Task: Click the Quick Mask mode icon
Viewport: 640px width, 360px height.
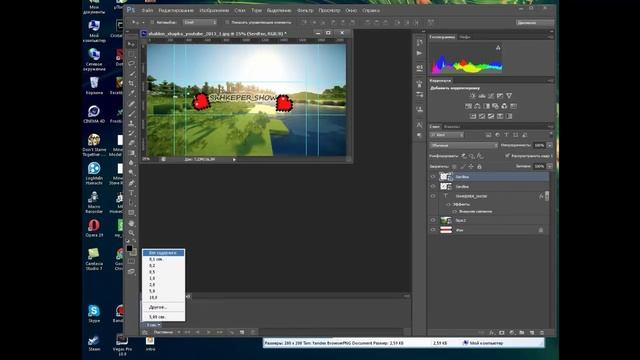Action: (131, 261)
